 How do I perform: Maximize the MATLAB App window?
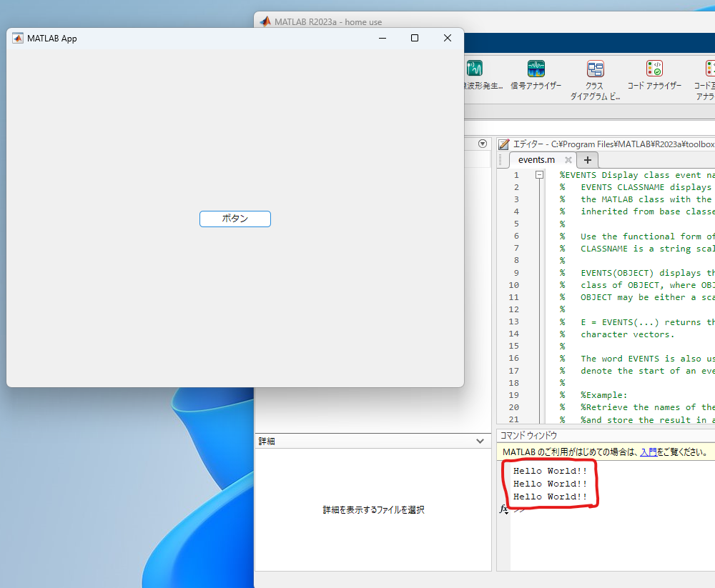[415, 38]
